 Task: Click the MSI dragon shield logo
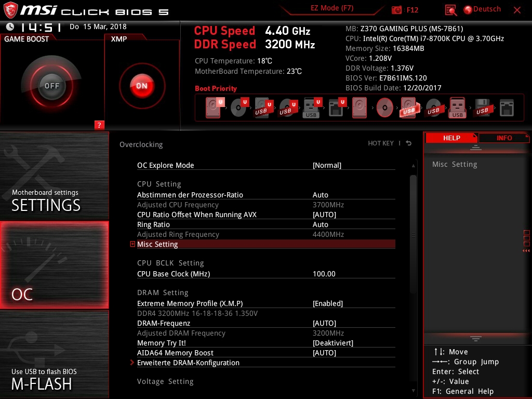pyautogui.click(x=10, y=10)
